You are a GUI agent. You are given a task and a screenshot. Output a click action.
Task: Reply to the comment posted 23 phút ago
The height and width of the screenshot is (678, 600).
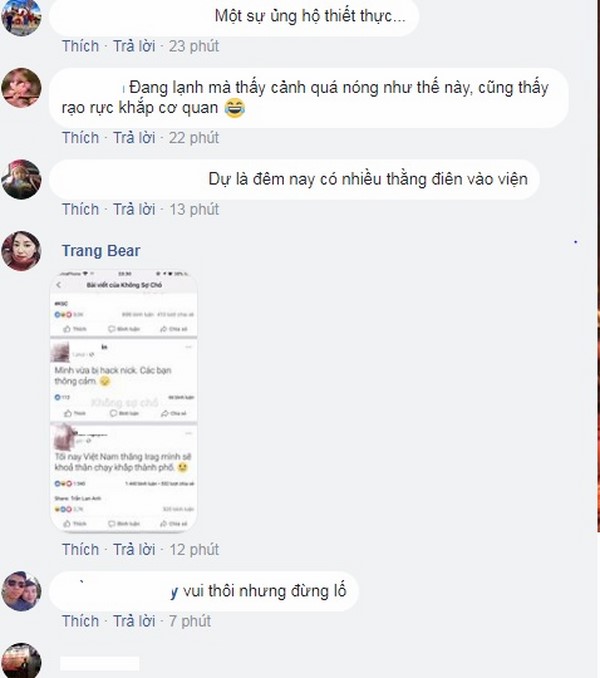tap(134, 46)
